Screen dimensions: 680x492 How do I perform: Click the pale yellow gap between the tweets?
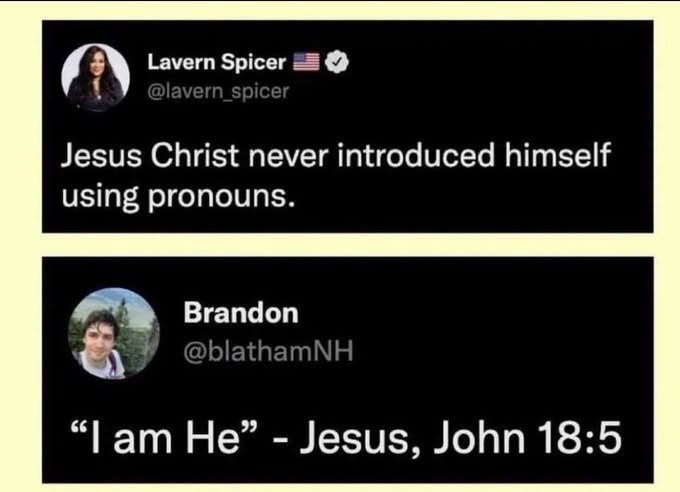(347, 245)
